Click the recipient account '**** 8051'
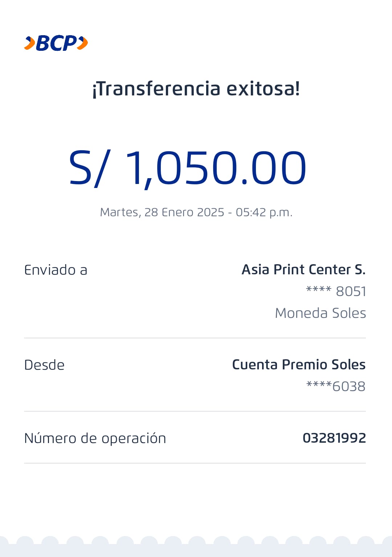The width and height of the screenshot is (392, 557). [x=336, y=291]
